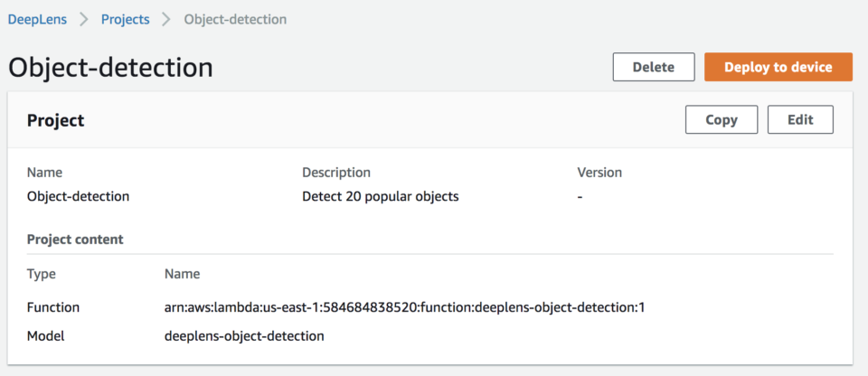
Task: Select the Object-detection value under Name
Action: pyautogui.click(x=78, y=196)
